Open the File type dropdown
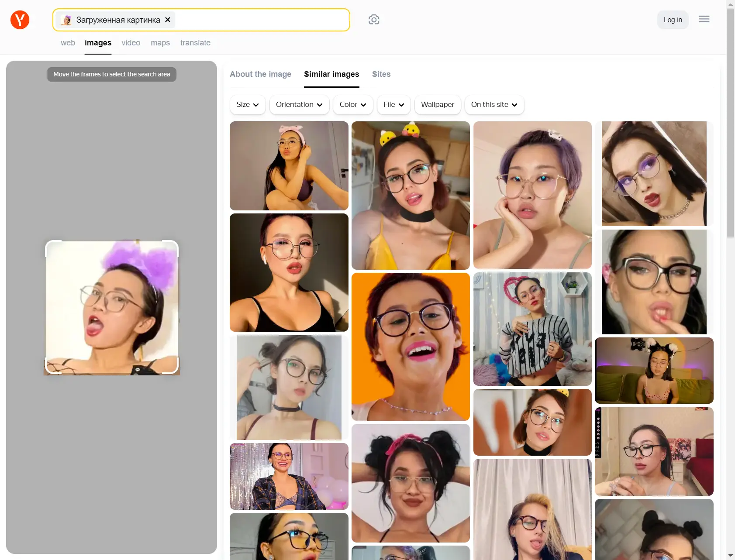 pyautogui.click(x=393, y=105)
